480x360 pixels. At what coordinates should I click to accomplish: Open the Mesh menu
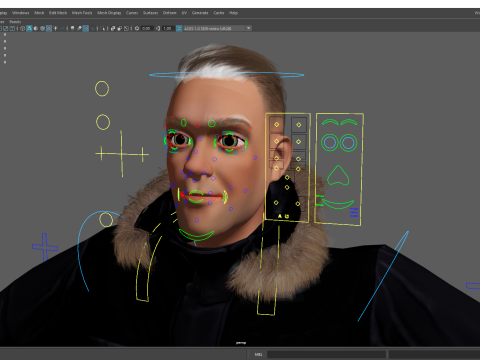tap(39, 13)
